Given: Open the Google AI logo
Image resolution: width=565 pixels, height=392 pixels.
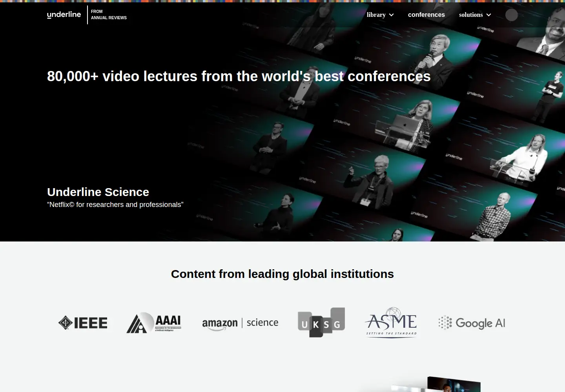Looking at the screenshot, I should coord(472,323).
